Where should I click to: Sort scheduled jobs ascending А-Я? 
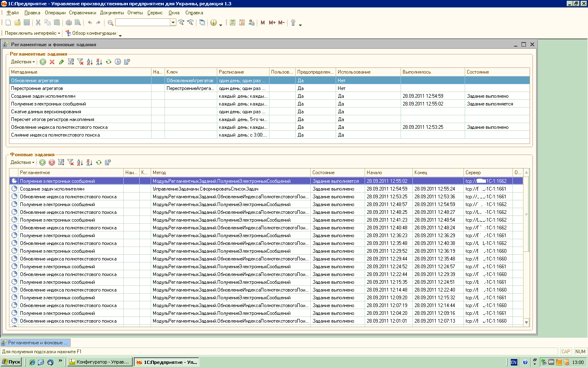coord(90,62)
